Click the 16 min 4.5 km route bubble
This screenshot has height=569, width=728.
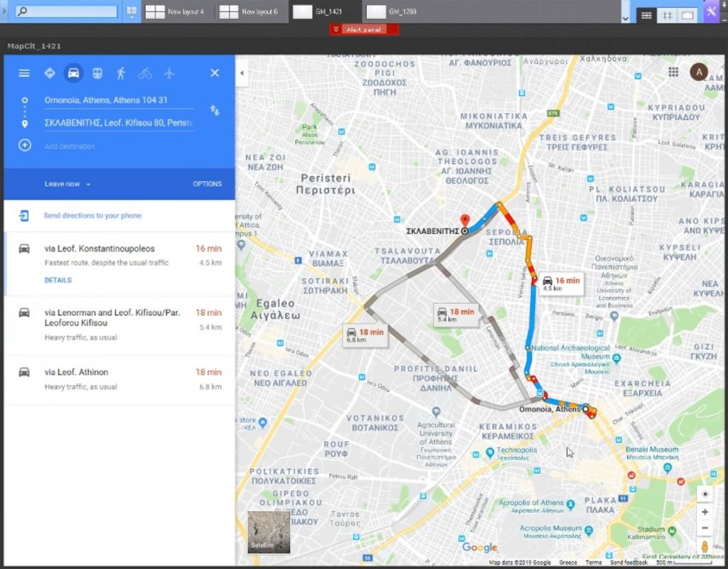[x=561, y=283]
